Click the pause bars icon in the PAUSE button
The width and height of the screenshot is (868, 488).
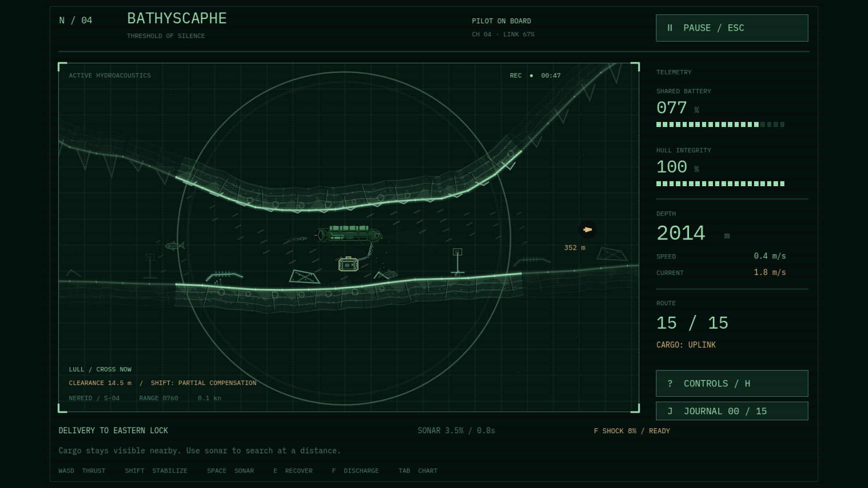point(670,28)
